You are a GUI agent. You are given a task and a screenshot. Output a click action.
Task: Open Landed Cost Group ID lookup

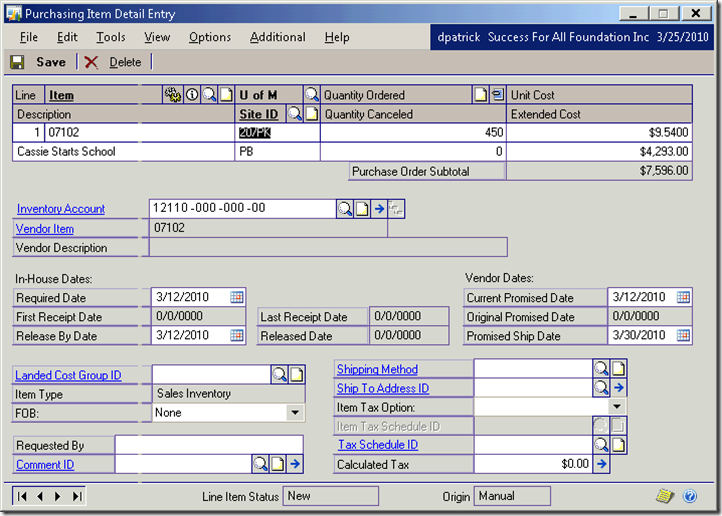(x=279, y=375)
